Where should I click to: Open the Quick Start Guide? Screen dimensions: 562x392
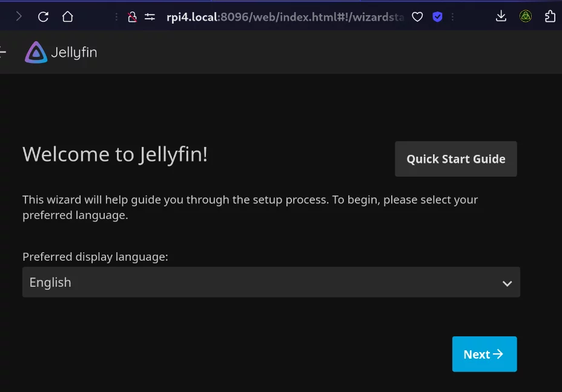pyautogui.click(x=455, y=158)
